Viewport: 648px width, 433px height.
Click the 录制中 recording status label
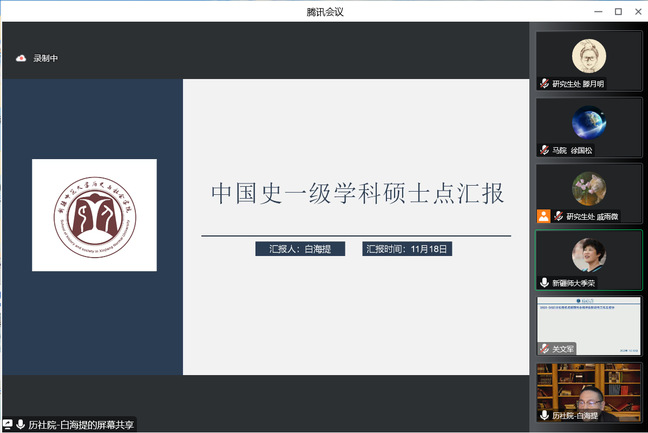[x=46, y=58]
